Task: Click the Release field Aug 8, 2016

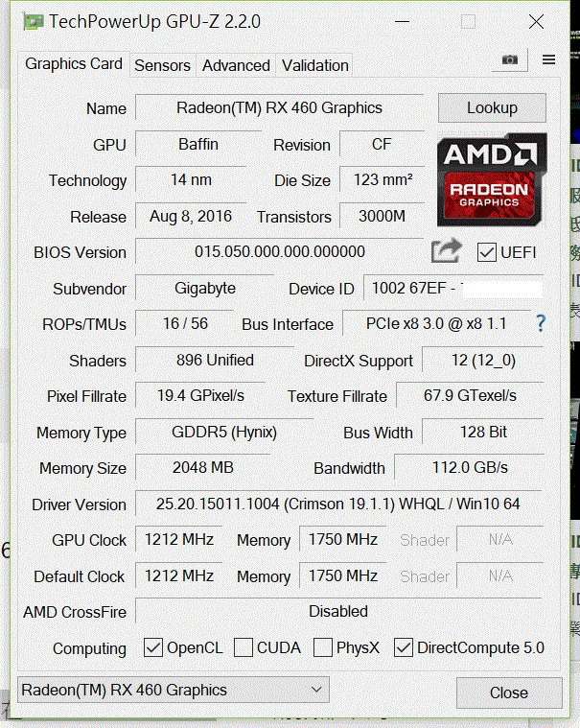Action: point(191,216)
